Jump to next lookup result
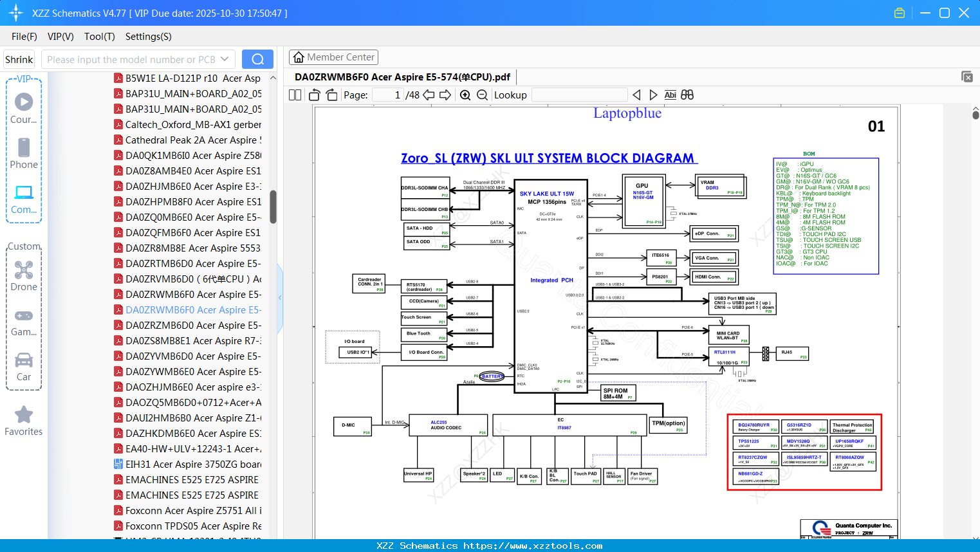The image size is (980, 552). click(654, 95)
